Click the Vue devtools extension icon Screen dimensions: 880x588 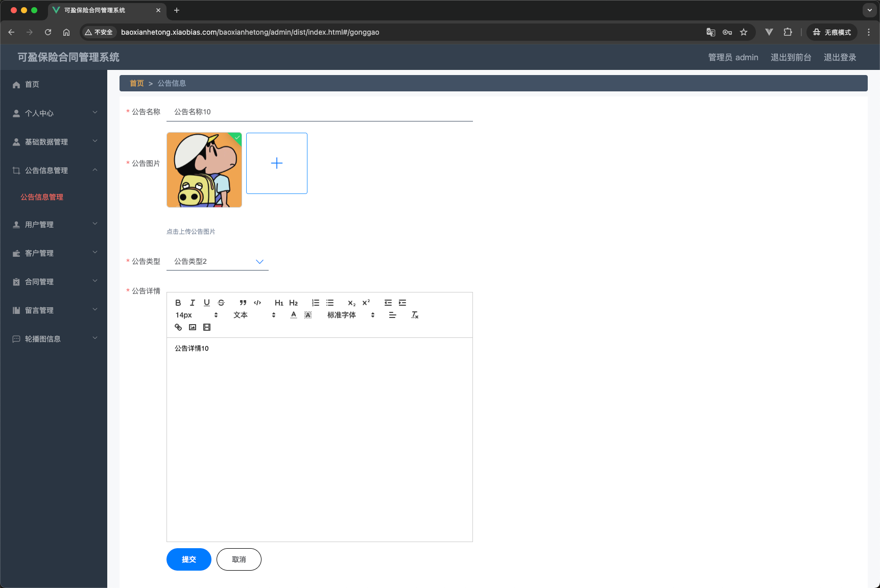(769, 32)
